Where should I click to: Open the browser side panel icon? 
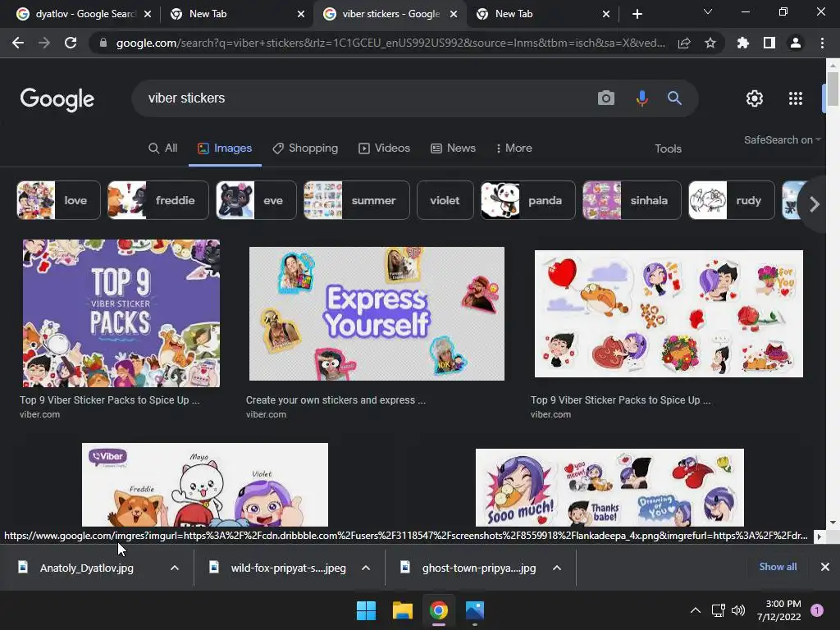[769, 43]
